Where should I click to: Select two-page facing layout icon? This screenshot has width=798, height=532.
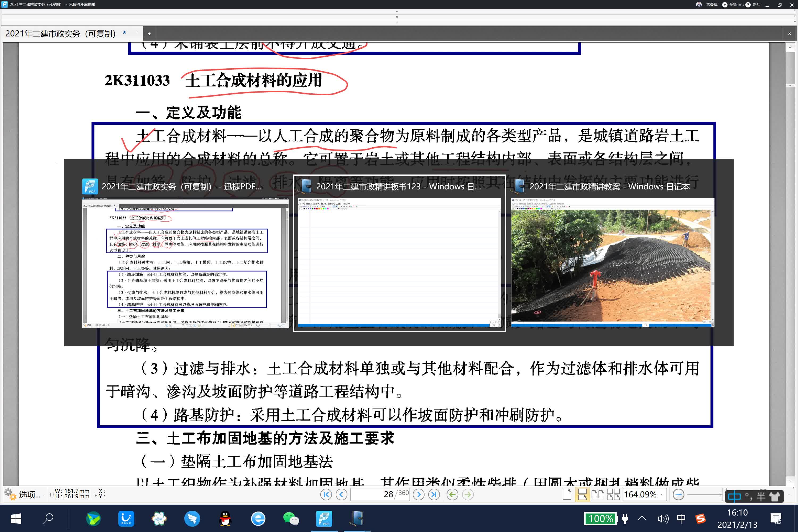pyautogui.click(x=598, y=494)
